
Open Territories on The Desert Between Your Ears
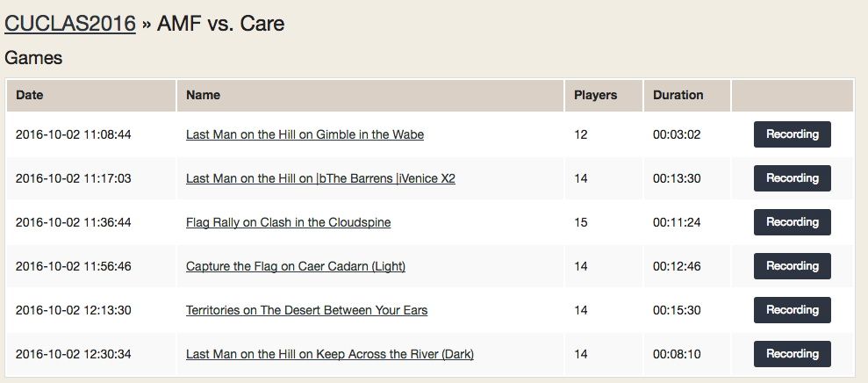306,310
